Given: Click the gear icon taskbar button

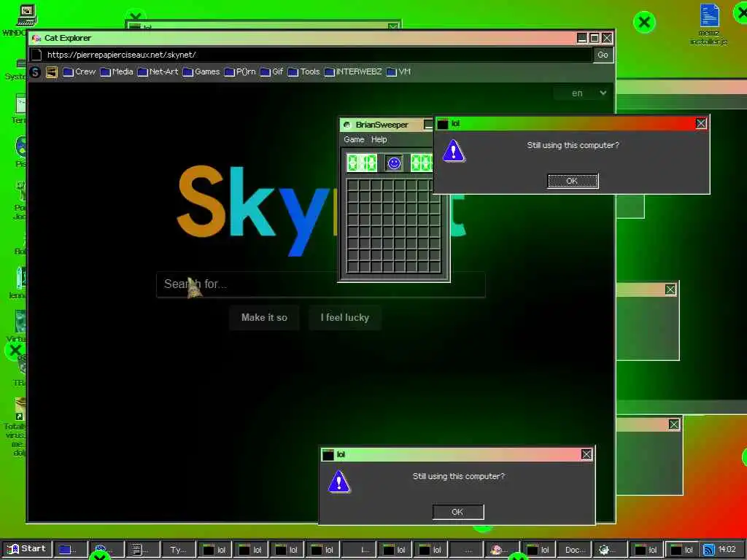Looking at the screenshot, I should coord(611,550).
